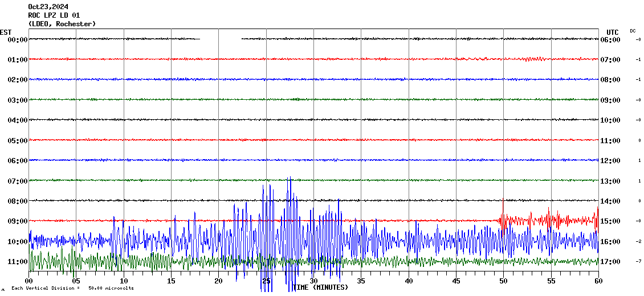The image size is (644, 296).
Task: Click the UTC timezone column header
Action: 613,32
